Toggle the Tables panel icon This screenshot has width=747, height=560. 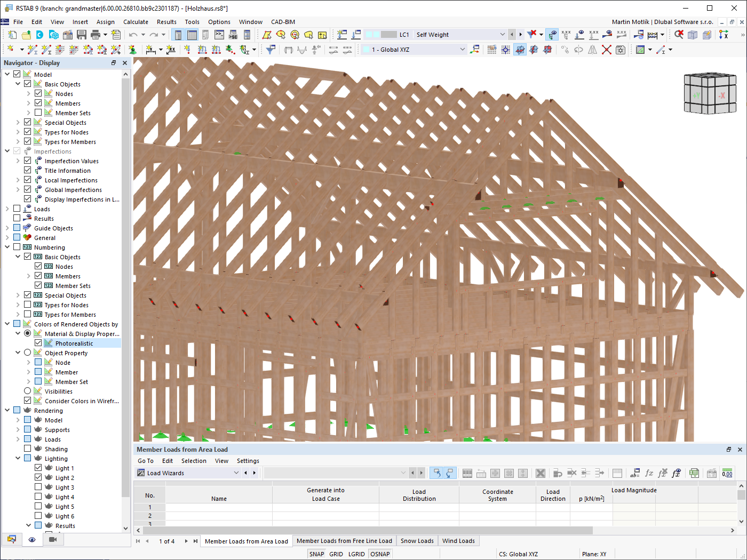click(x=192, y=35)
